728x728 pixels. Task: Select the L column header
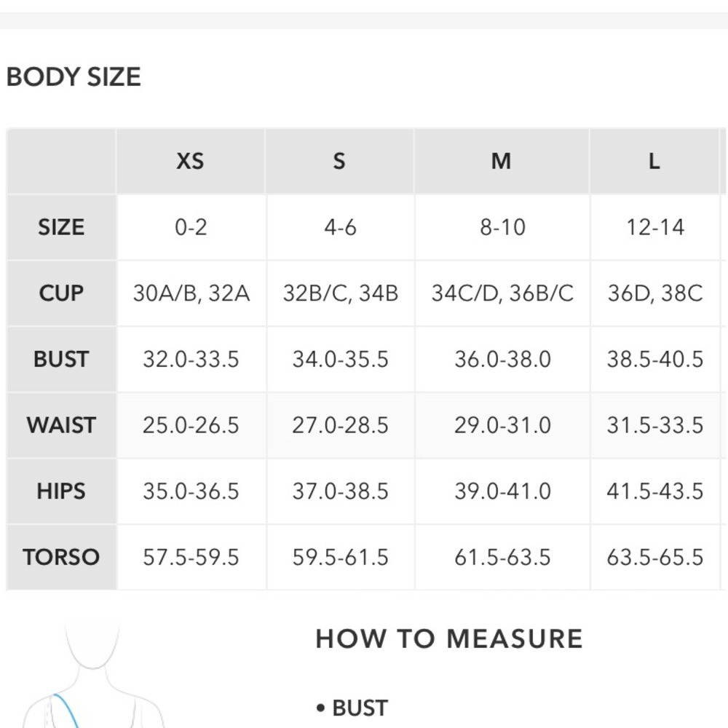[x=654, y=161]
